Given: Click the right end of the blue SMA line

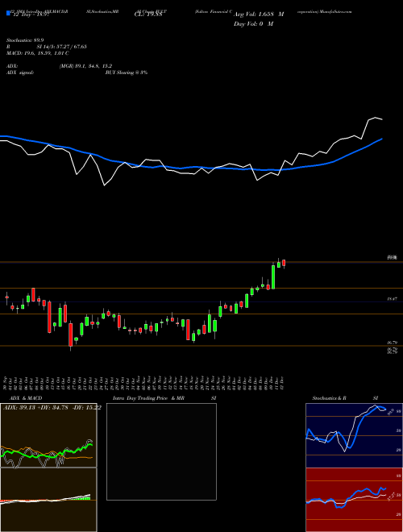Looking at the screenshot, I should (x=382, y=139).
